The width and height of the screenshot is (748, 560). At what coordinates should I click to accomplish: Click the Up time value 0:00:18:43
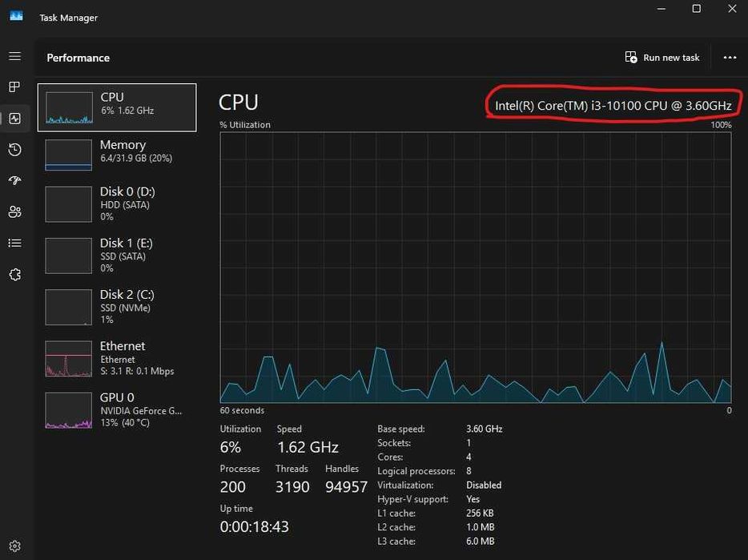tap(254, 526)
